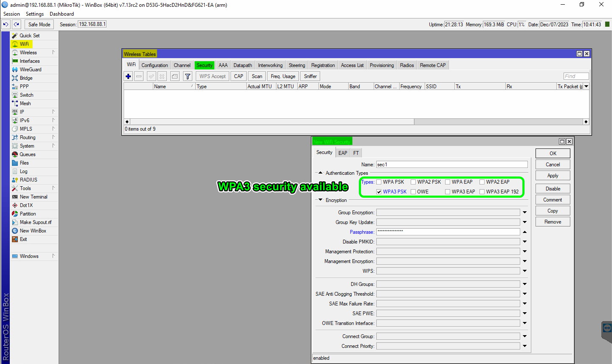Click the Find search box
Image resolution: width=612 pixels, height=364 pixels.
(x=576, y=76)
